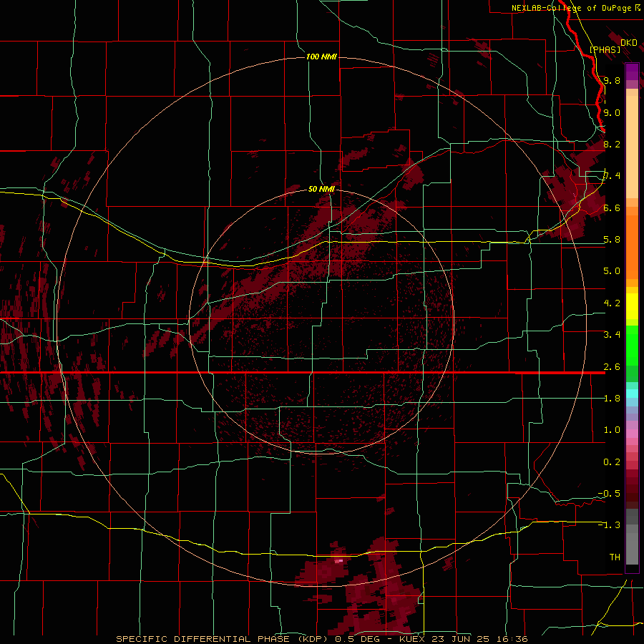Pick the orange band of the color bar
The height and width of the screenshot is (644, 644).
[x=632, y=246]
